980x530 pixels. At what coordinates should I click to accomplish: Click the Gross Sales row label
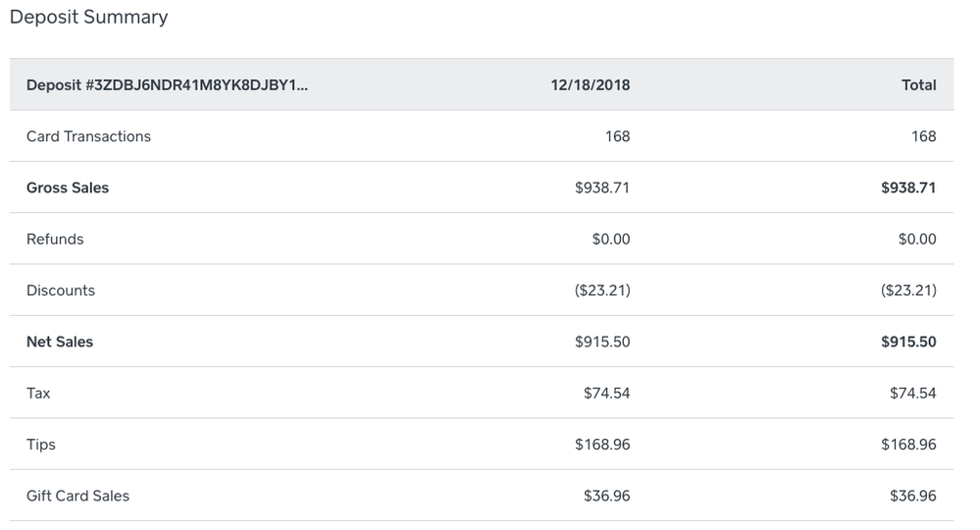click(x=68, y=187)
